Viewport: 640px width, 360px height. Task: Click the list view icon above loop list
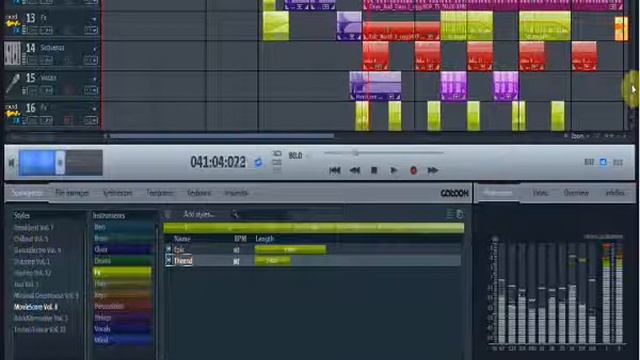[x=450, y=214]
